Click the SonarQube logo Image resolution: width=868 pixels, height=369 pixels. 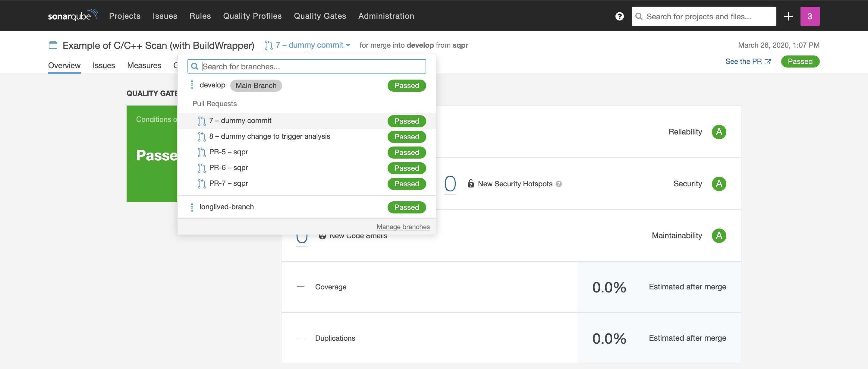coord(72,15)
